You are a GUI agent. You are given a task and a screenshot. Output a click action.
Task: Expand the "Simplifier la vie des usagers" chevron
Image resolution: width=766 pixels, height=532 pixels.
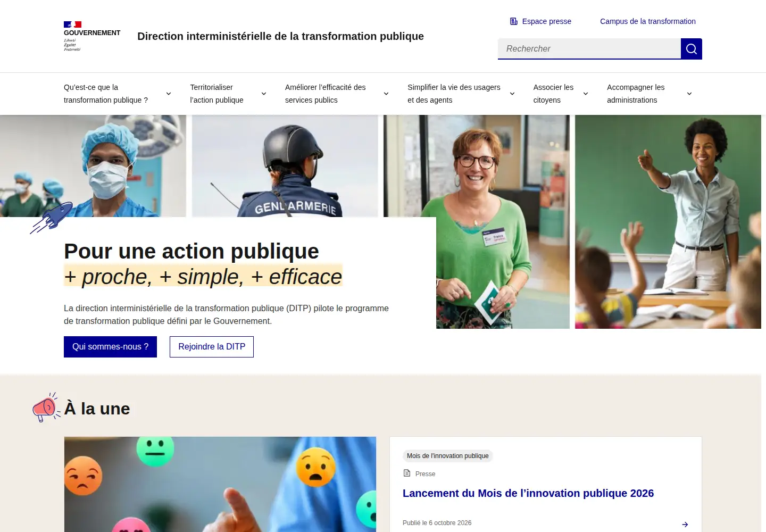pos(512,94)
